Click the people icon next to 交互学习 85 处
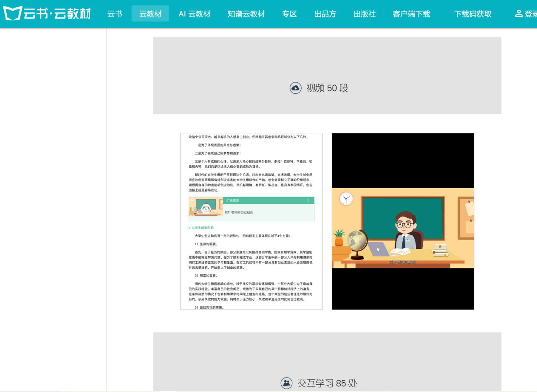 pyautogui.click(x=287, y=383)
